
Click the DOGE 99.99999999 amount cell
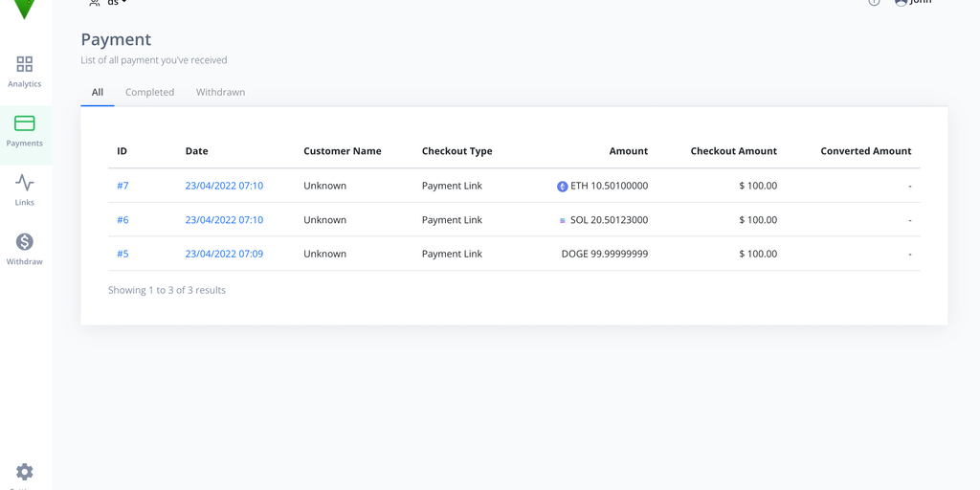point(604,254)
